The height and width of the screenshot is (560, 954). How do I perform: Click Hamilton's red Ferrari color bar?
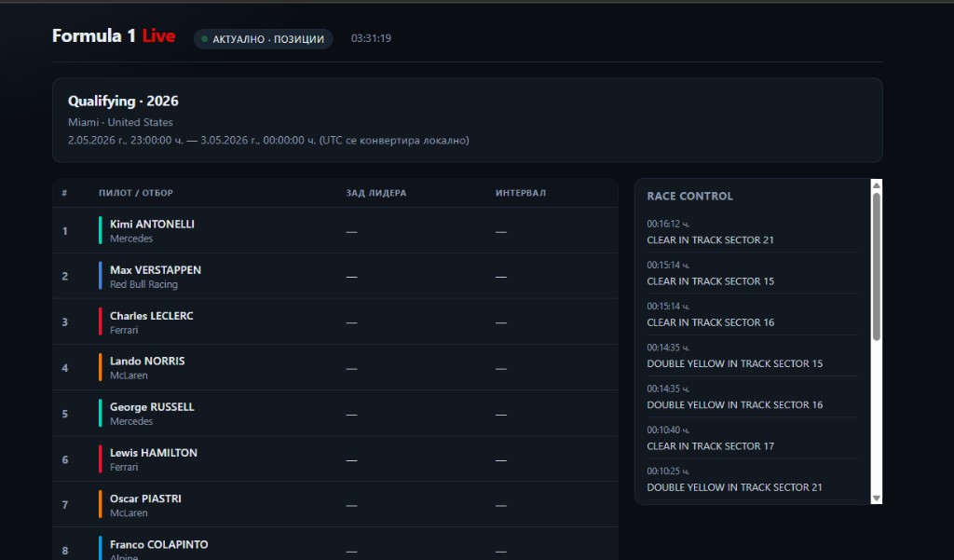click(101, 459)
